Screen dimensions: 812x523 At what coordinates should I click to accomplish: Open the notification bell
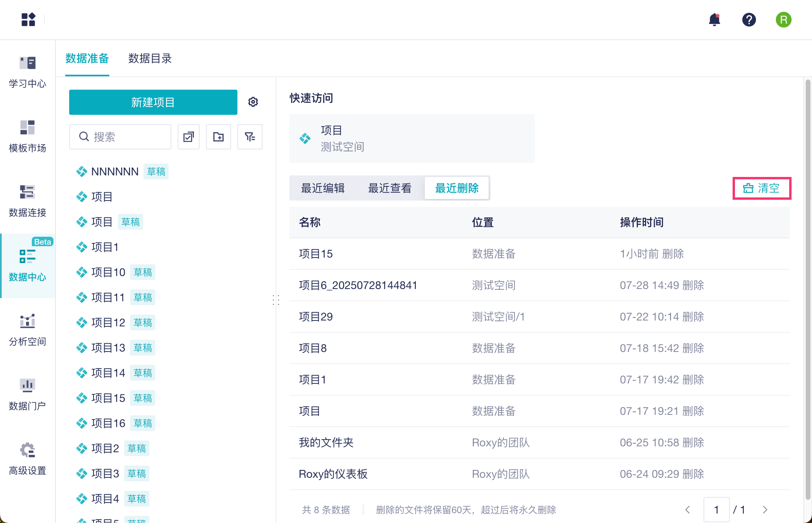tap(714, 20)
